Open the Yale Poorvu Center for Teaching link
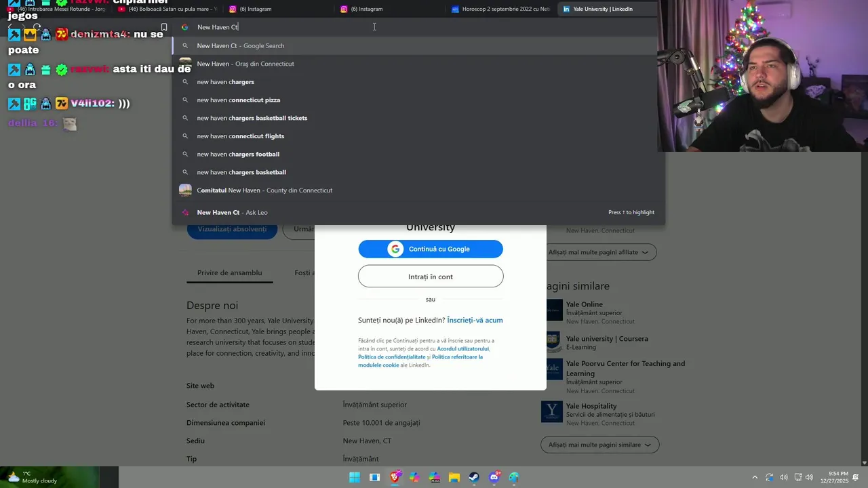 tap(625, 368)
